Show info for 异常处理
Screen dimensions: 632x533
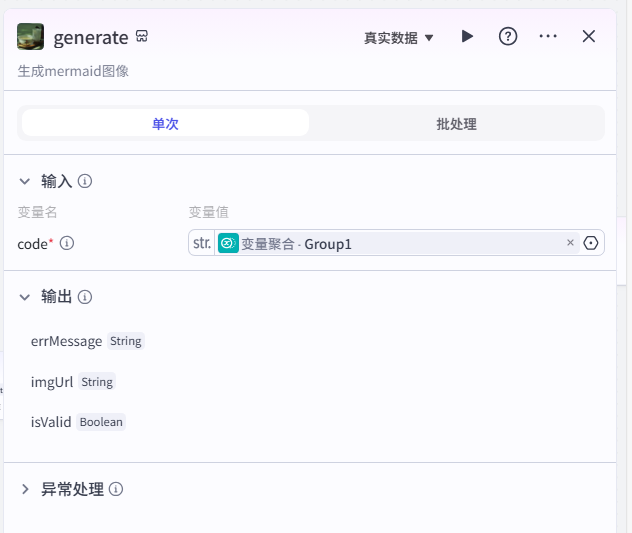(x=116, y=489)
